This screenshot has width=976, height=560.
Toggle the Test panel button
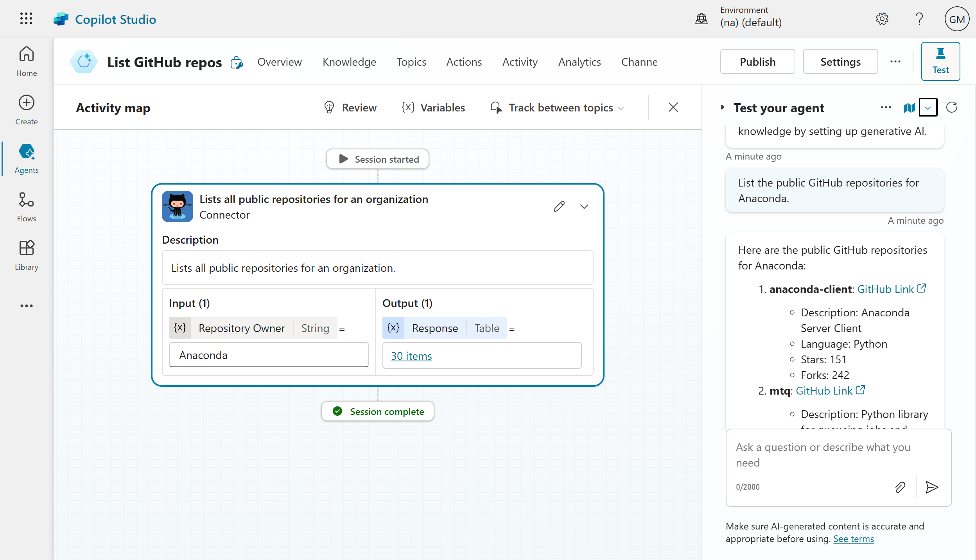pos(940,61)
